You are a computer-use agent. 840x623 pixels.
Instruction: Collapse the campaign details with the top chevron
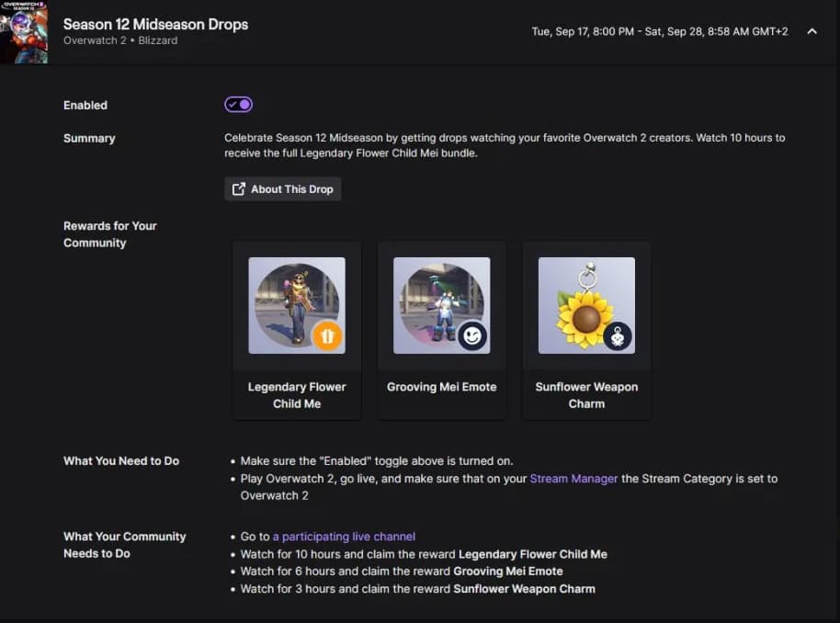click(810, 30)
